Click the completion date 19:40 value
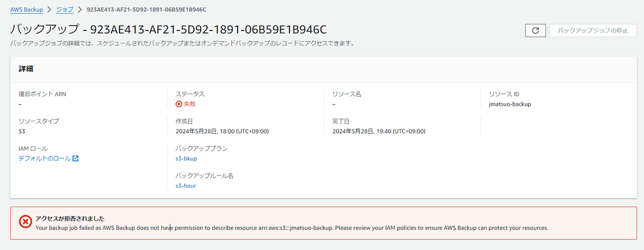 point(379,131)
